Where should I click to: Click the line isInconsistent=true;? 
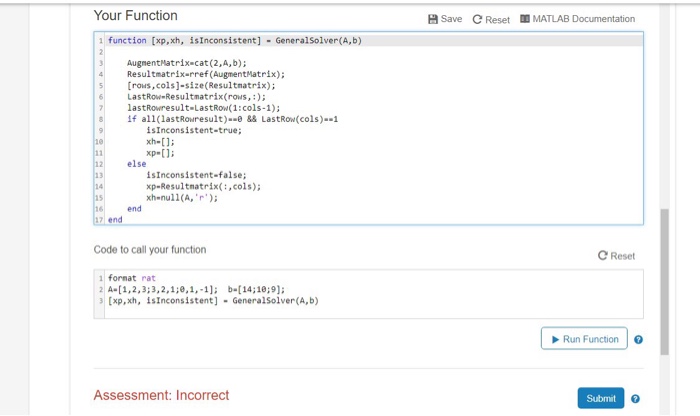click(x=194, y=130)
